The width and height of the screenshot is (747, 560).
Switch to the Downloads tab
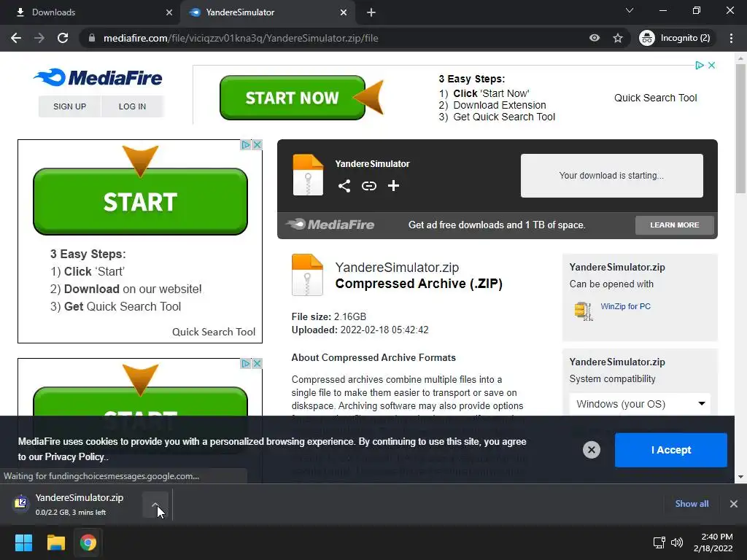point(90,12)
